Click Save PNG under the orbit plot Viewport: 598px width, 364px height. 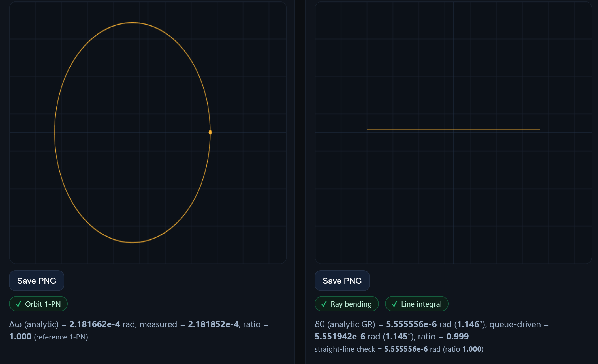point(37,281)
